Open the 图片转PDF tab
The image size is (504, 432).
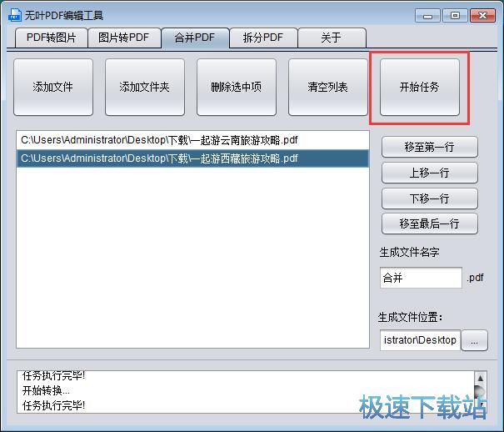pos(124,38)
